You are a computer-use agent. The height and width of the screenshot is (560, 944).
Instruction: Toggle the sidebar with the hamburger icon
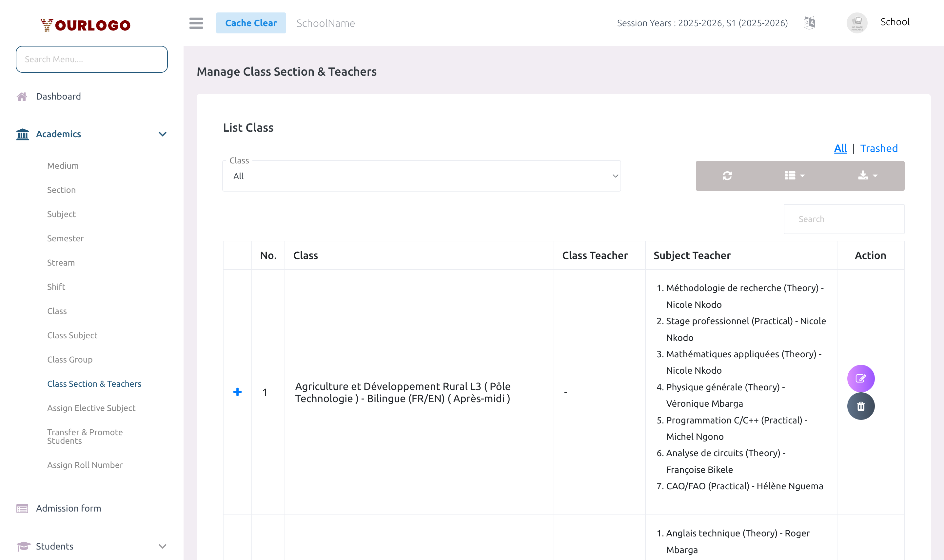(x=196, y=23)
